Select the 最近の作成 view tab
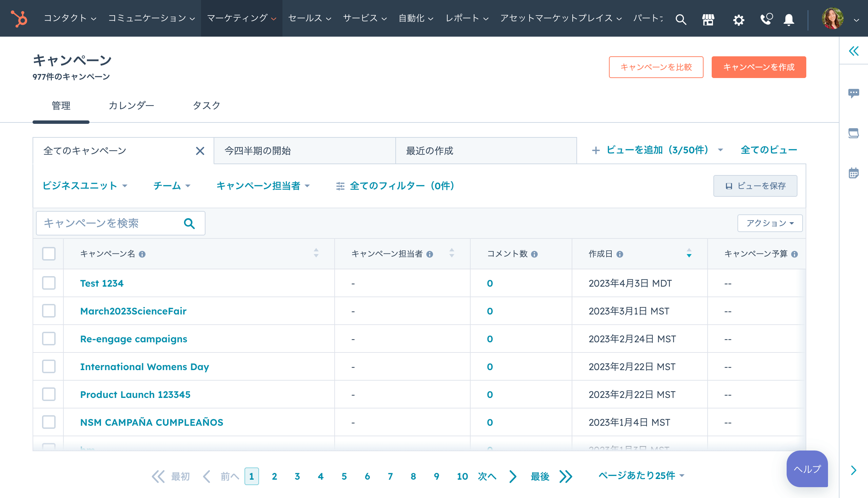This screenshot has height=498, width=868. [486, 151]
